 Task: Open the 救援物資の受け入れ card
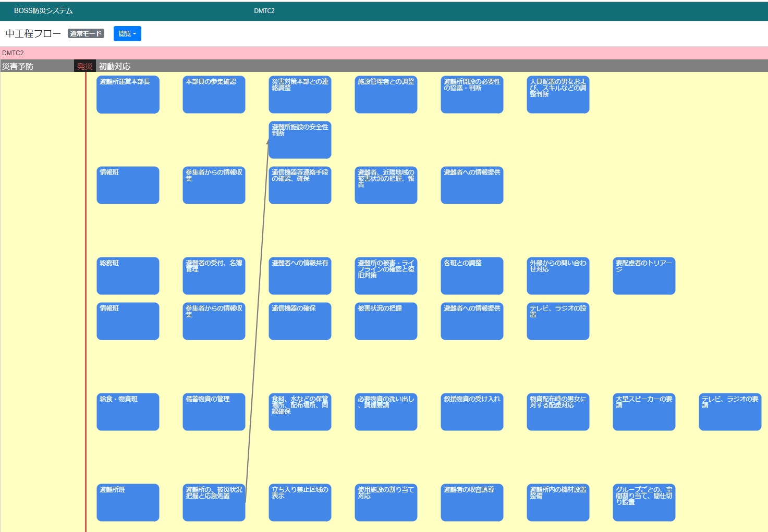pyautogui.click(x=472, y=412)
